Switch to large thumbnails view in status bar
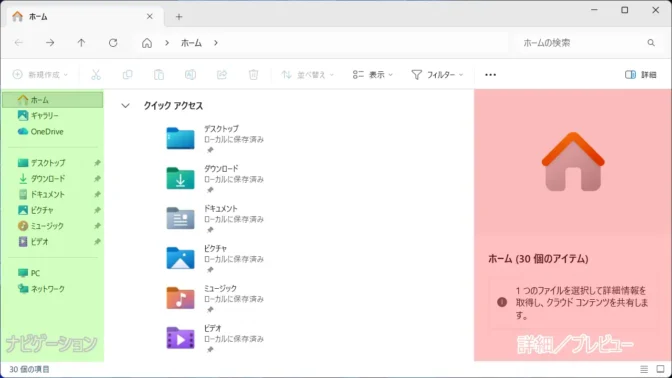 660,369
